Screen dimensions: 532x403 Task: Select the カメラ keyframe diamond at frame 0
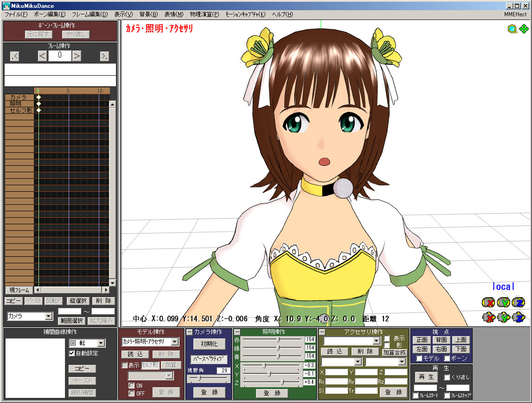coord(38,97)
